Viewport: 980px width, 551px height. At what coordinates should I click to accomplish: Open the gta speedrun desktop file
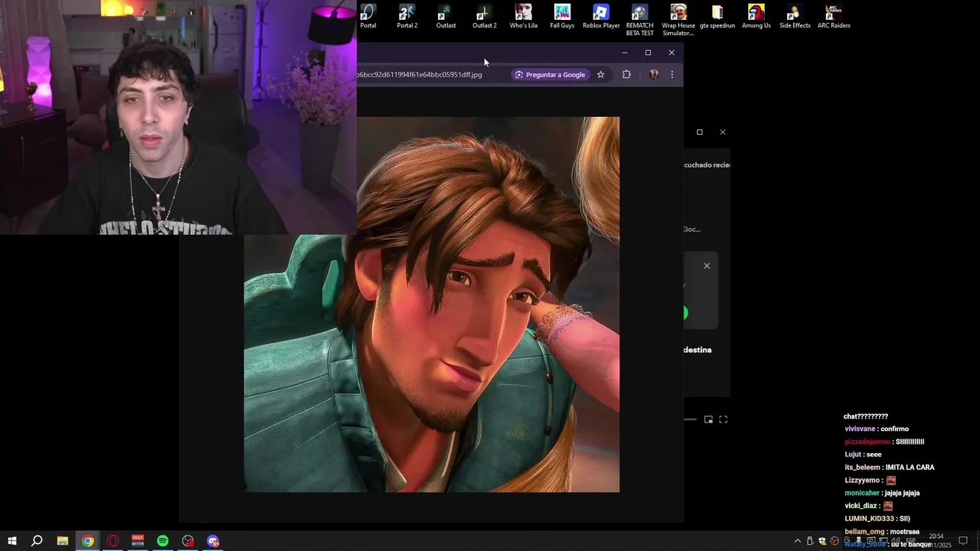tap(717, 17)
